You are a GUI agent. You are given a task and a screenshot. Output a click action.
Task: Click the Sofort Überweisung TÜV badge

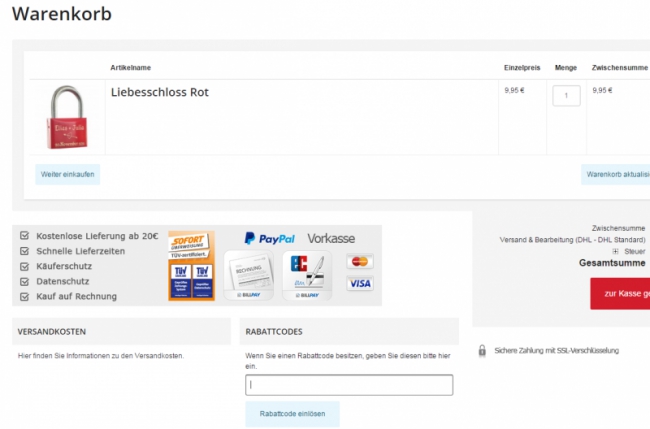click(x=192, y=266)
